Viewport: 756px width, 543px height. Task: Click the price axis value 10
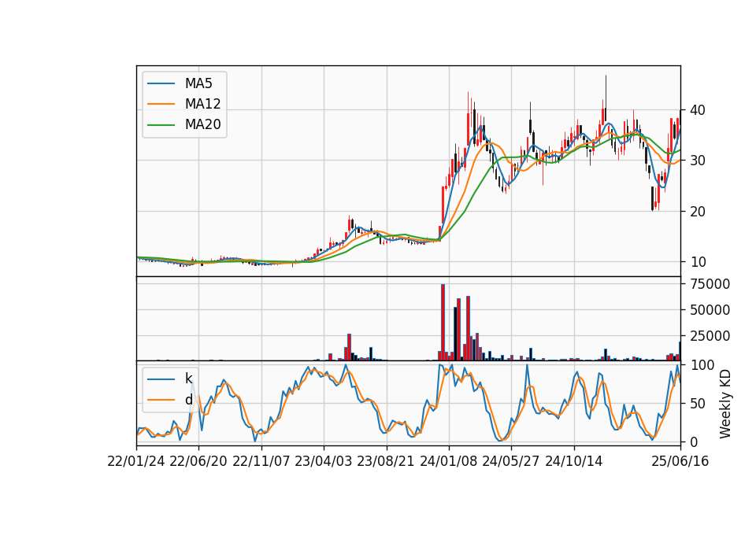(x=698, y=262)
